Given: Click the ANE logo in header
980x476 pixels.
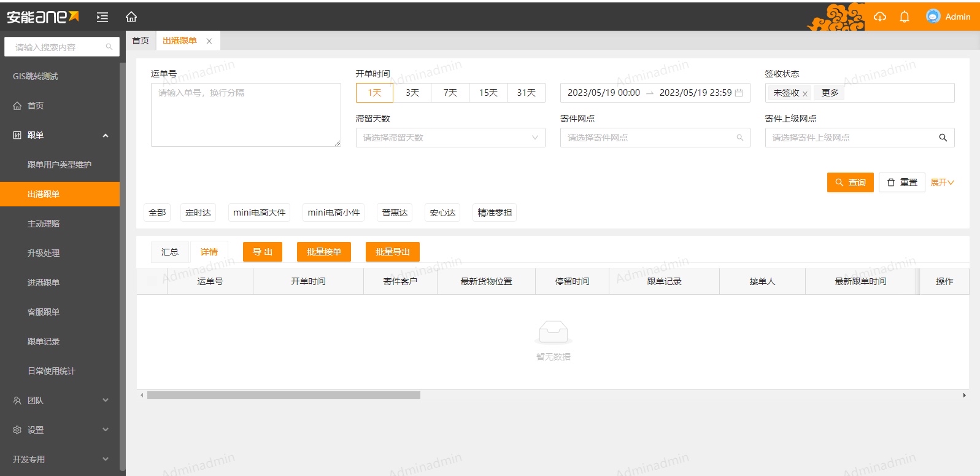Looking at the screenshot, I should coord(43,17).
